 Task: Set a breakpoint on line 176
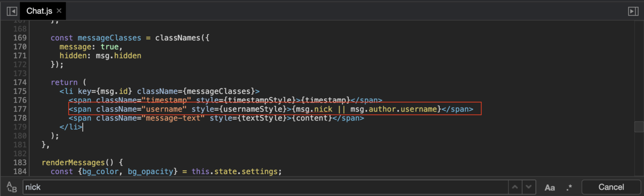(19, 100)
